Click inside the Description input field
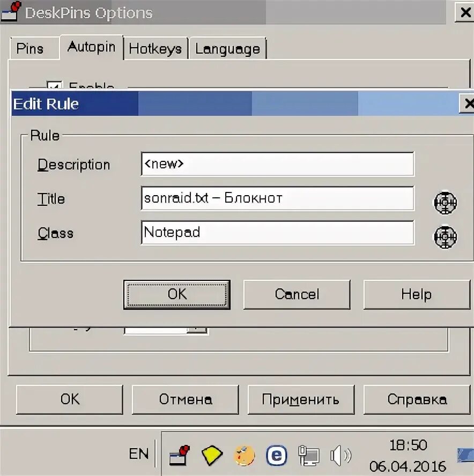Image resolution: width=474 pixels, height=476 pixels. pyautogui.click(x=277, y=164)
